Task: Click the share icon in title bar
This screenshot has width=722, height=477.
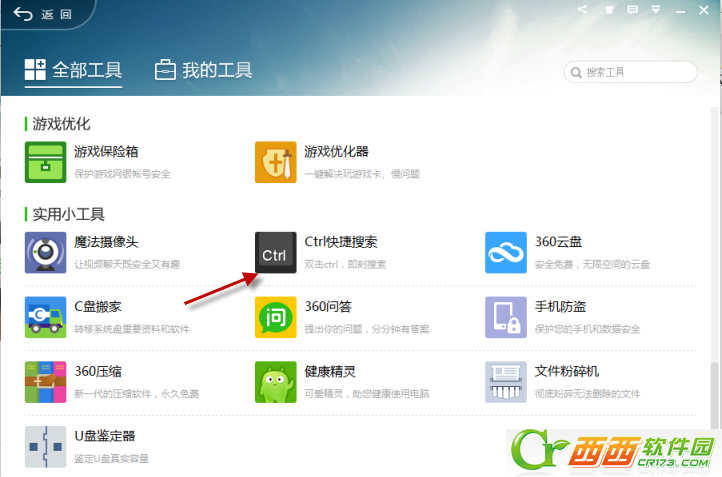Action: [x=582, y=9]
